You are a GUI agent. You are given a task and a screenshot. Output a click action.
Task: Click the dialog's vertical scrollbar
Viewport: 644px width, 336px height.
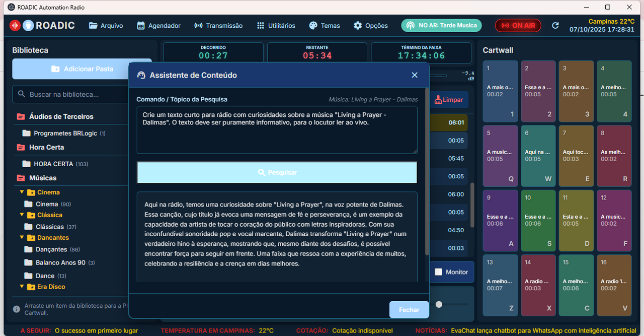point(427,171)
